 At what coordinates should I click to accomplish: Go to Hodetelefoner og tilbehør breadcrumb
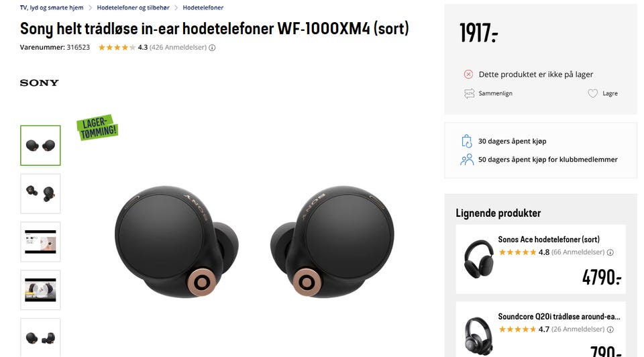coord(133,8)
